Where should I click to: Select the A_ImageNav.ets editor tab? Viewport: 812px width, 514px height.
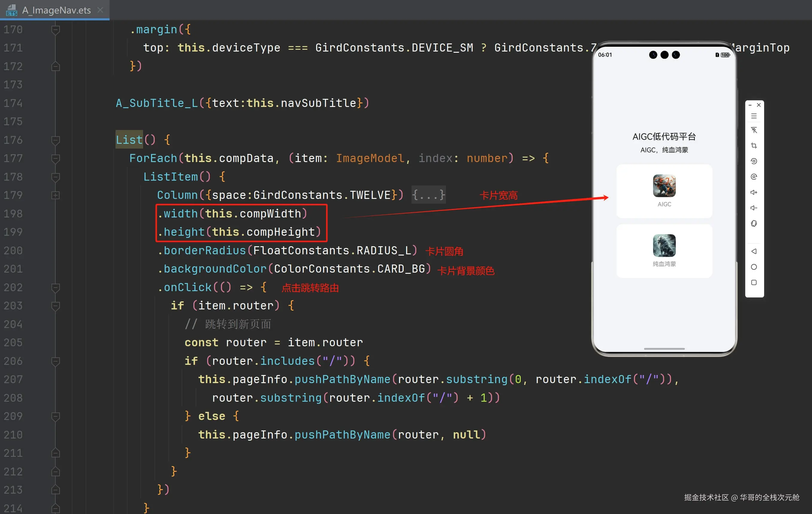point(56,10)
